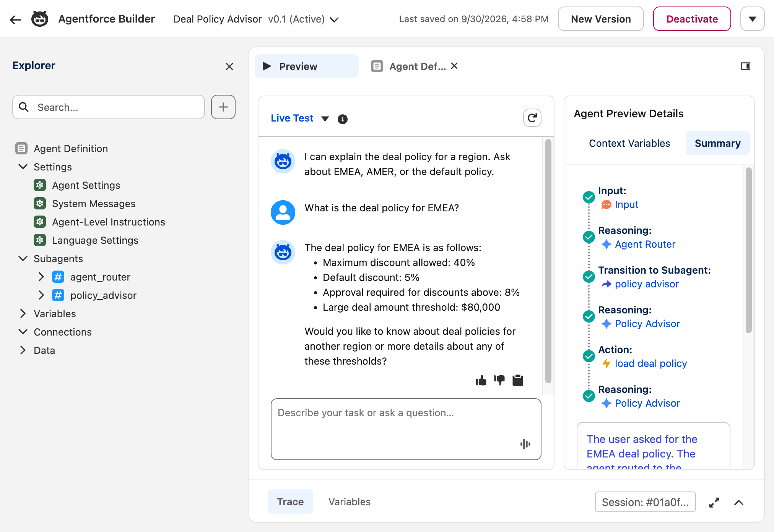This screenshot has width=774, height=532.
Task: Open the Live Test mode dropdown
Action: point(325,118)
